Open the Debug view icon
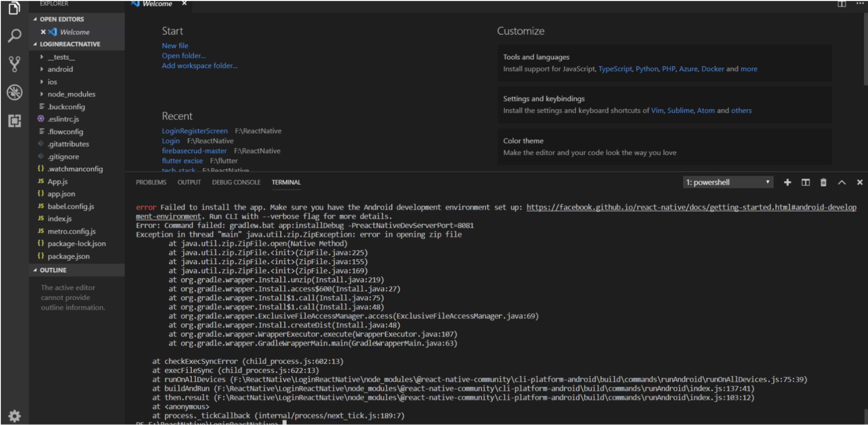Viewport: 868px width, 425px height. (14, 92)
